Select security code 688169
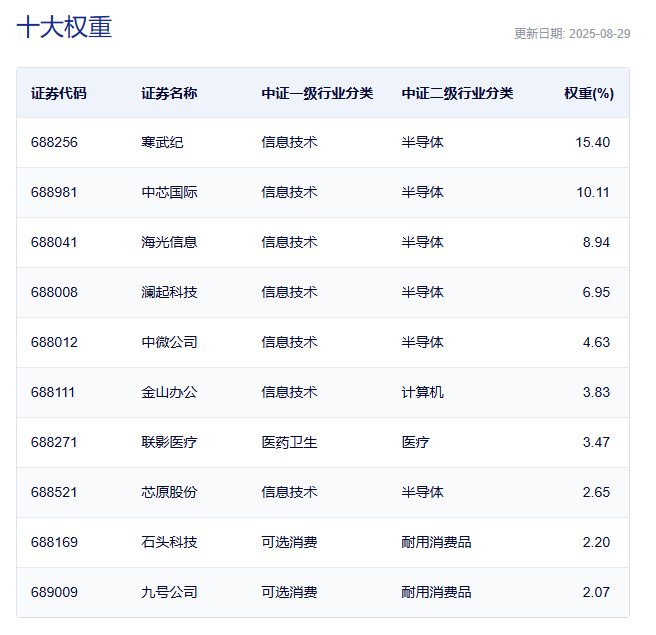656x635 pixels. tap(54, 542)
